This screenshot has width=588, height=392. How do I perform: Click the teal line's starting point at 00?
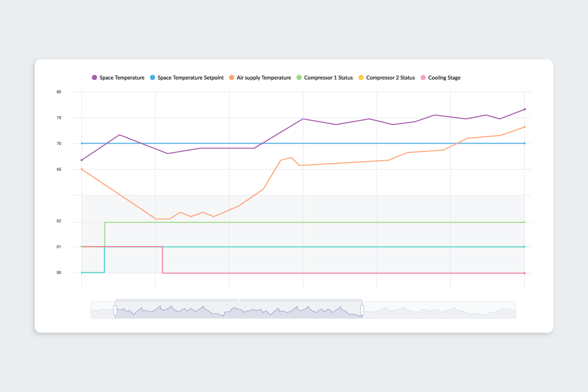[82, 272]
